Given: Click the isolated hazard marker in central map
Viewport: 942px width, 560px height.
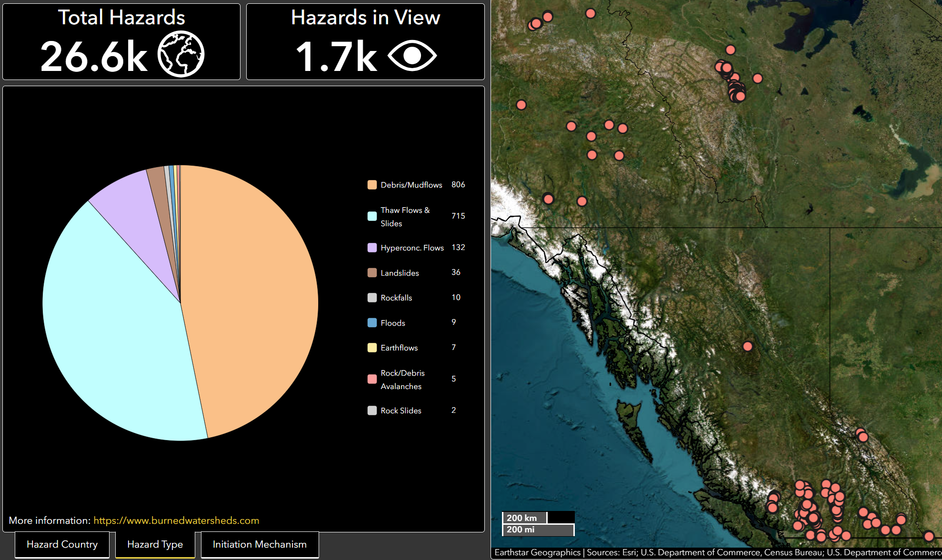Looking at the screenshot, I should coord(748,346).
